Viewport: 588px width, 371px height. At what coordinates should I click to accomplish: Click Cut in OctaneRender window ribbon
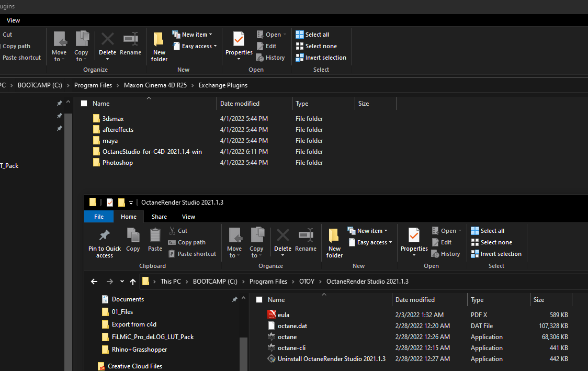point(178,231)
